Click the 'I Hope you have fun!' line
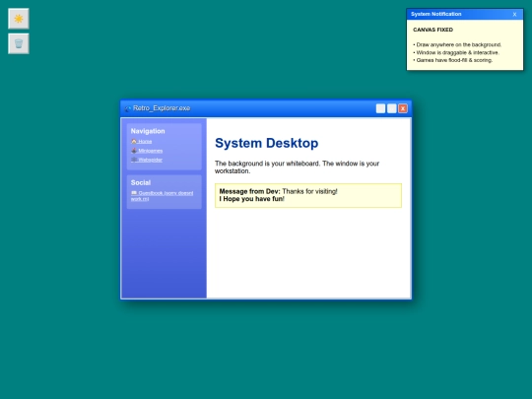The image size is (532, 399). 252,199
